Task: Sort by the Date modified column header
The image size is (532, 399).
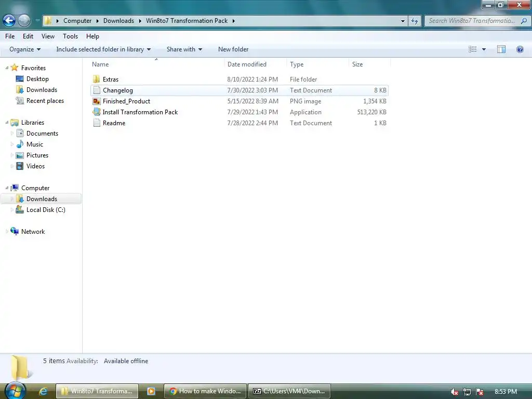Action: point(255,64)
